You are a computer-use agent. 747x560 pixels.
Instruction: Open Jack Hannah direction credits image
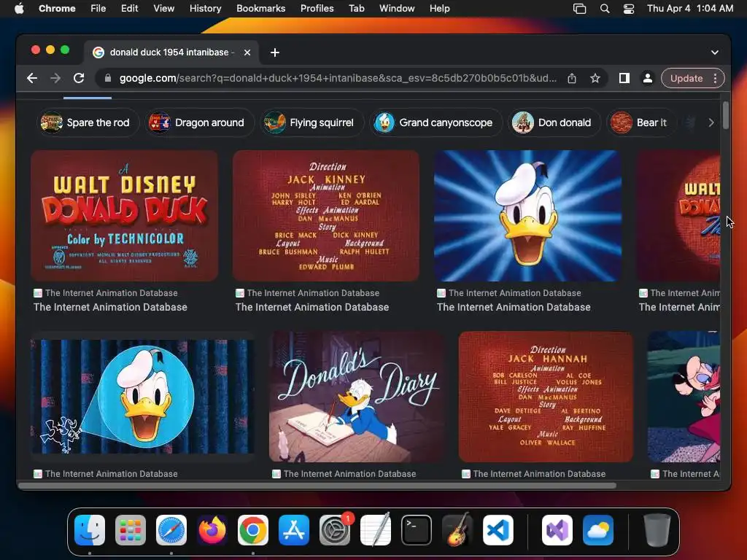[546, 397]
